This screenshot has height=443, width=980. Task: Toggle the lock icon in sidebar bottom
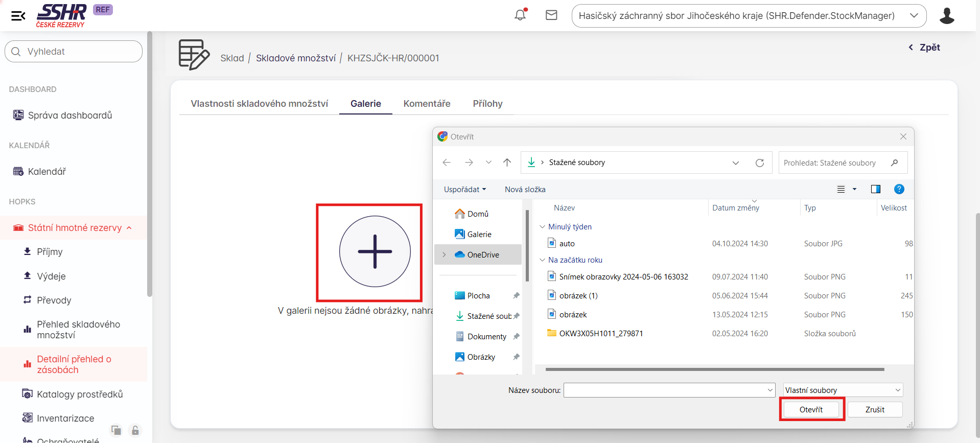click(135, 430)
